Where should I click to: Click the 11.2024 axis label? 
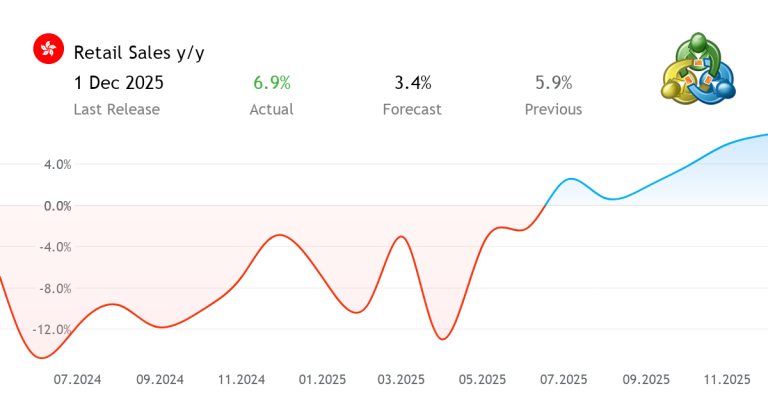click(x=240, y=380)
